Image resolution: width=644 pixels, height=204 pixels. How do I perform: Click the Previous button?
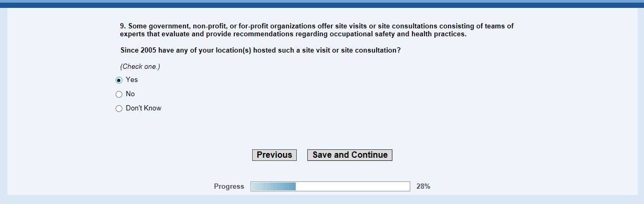(274, 155)
